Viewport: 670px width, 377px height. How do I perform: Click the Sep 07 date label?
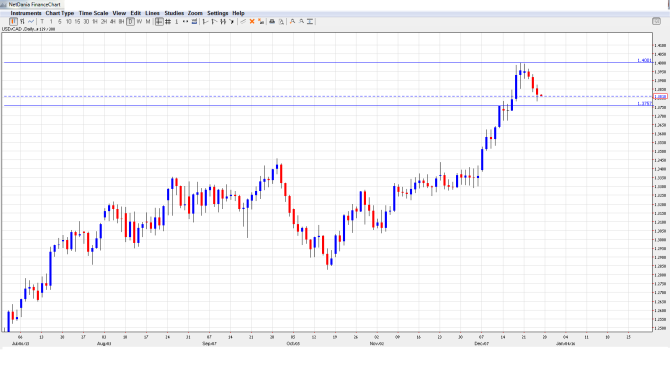(209, 343)
